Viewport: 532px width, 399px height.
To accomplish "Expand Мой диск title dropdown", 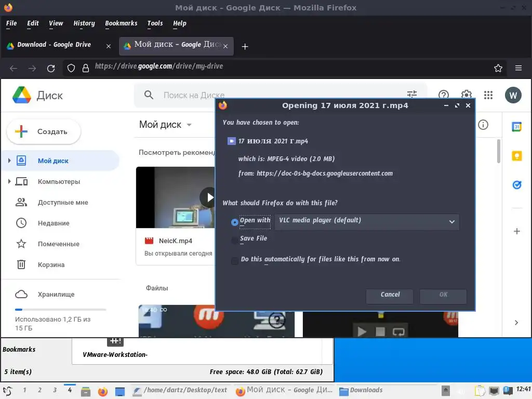I will coord(189,125).
